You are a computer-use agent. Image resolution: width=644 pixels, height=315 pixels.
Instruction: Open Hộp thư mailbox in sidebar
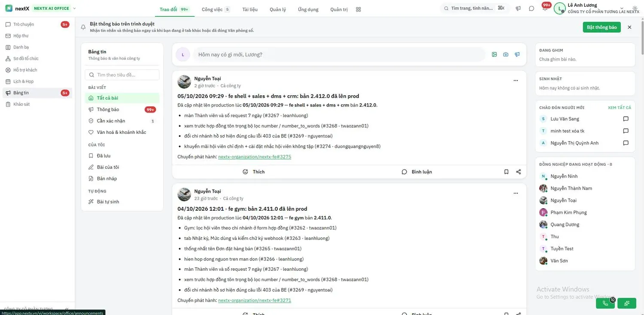37,36
